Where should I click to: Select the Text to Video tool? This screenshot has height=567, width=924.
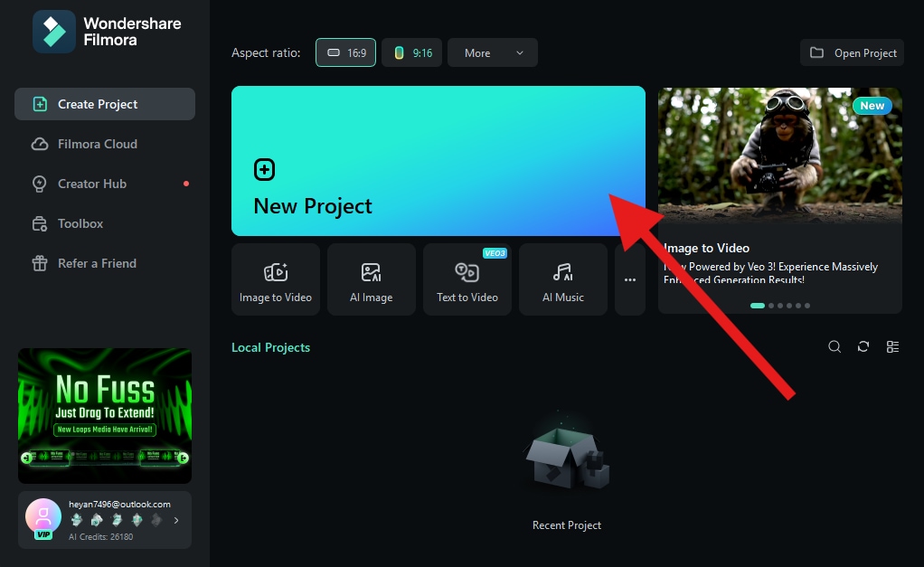pos(467,279)
